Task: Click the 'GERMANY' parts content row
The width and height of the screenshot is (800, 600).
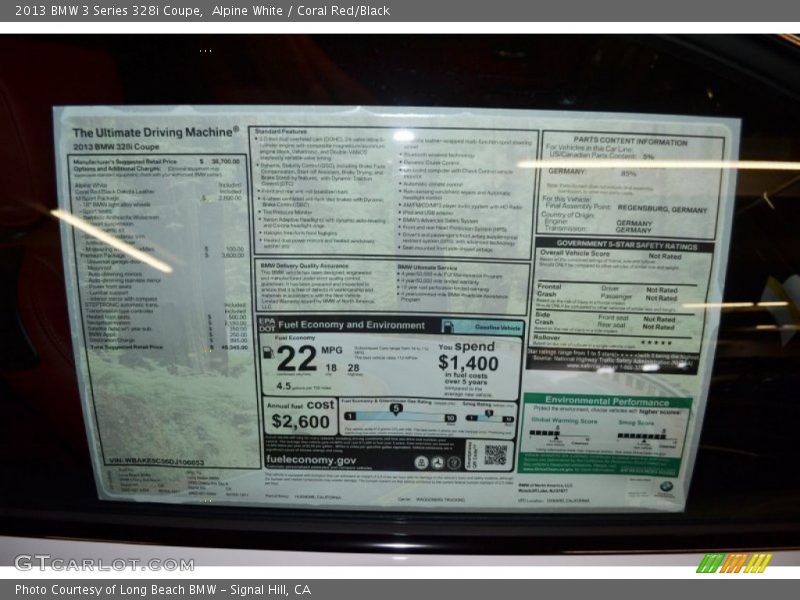Action: tap(593, 172)
